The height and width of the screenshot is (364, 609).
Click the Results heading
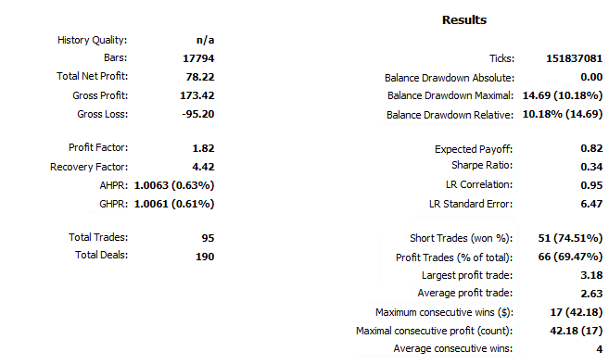[x=464, y=19]
